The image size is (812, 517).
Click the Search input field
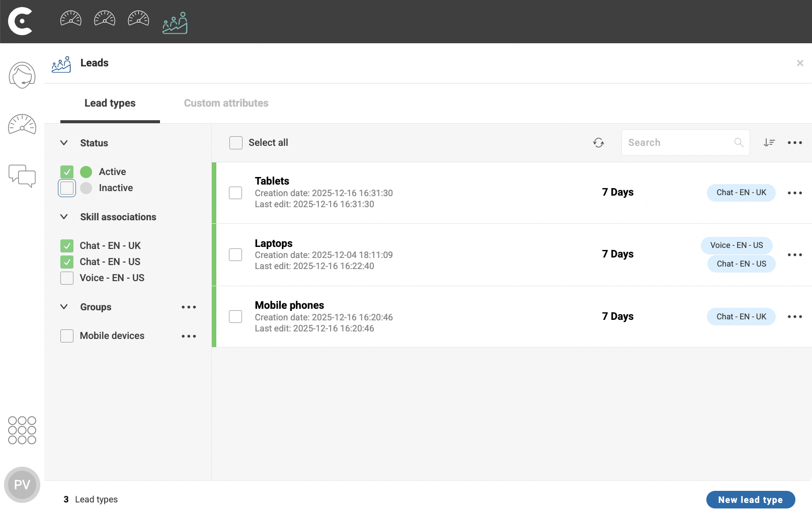tap(686, 143)
